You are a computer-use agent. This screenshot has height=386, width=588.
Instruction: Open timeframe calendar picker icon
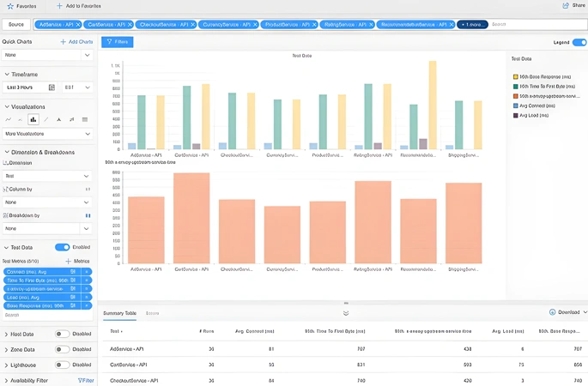52,87
